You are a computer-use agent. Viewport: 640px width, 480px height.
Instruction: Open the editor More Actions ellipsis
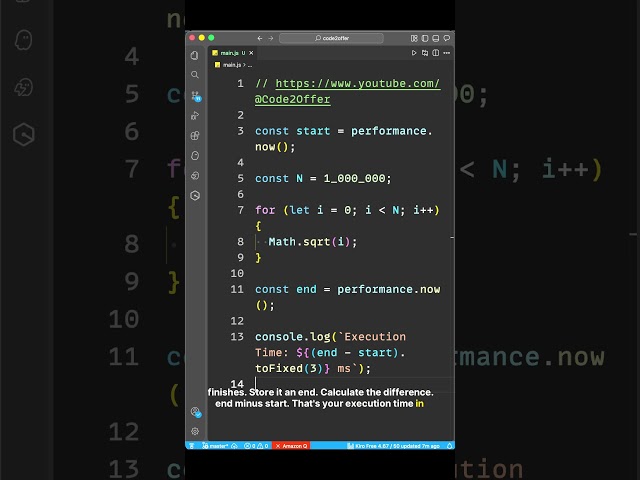447,53
